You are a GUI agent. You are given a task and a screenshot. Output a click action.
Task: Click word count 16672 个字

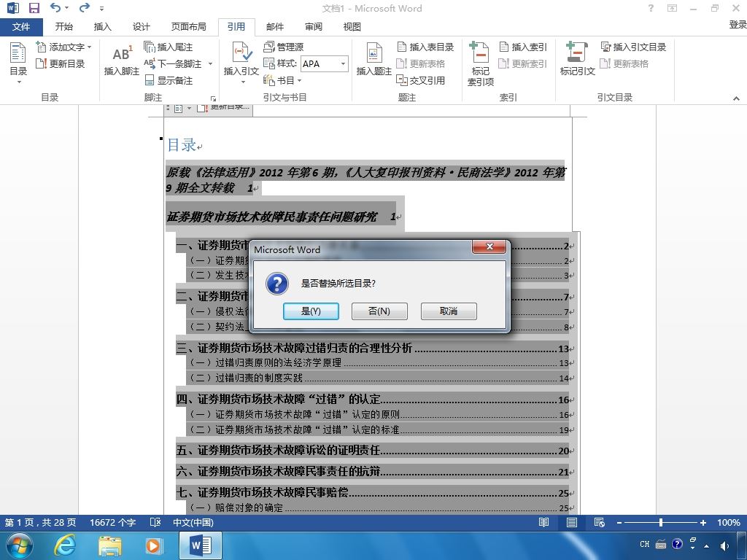click(x=113, y=522)
